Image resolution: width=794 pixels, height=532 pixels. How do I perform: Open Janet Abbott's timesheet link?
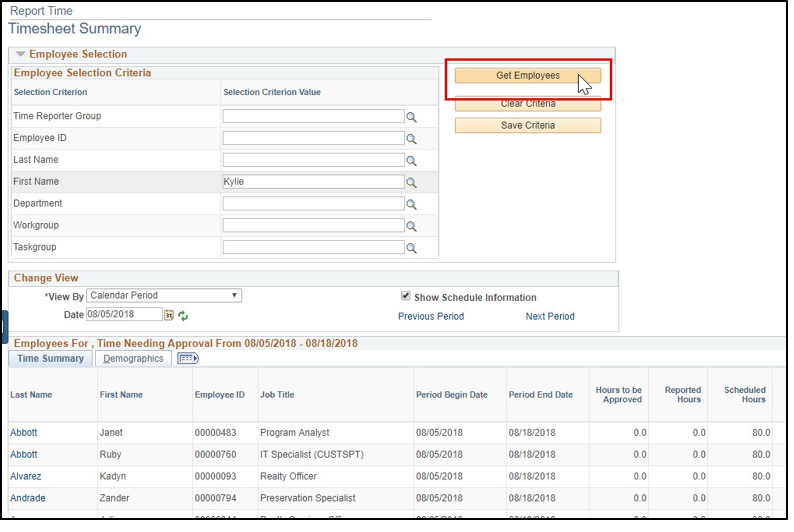tap(24, 433)
